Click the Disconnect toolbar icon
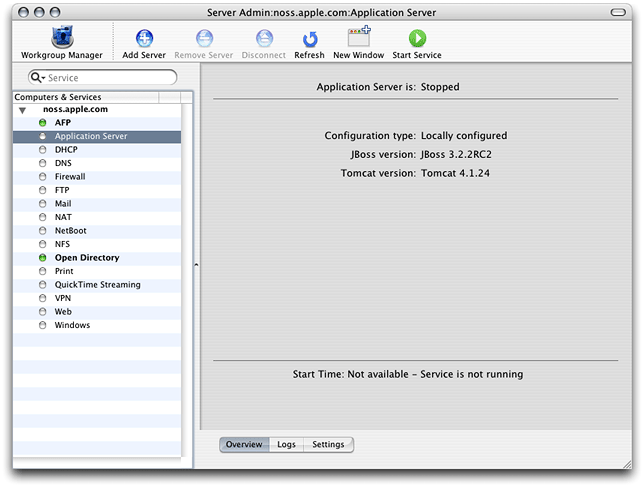The image size is (644, 489). pyautogui.click(x=264, y=38)
